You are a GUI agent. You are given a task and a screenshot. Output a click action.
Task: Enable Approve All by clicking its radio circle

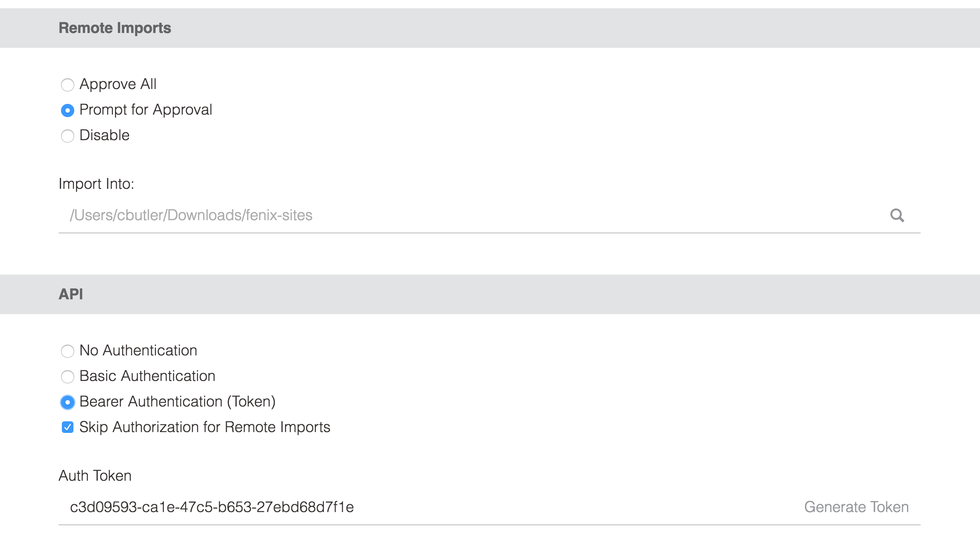[68, 85]
